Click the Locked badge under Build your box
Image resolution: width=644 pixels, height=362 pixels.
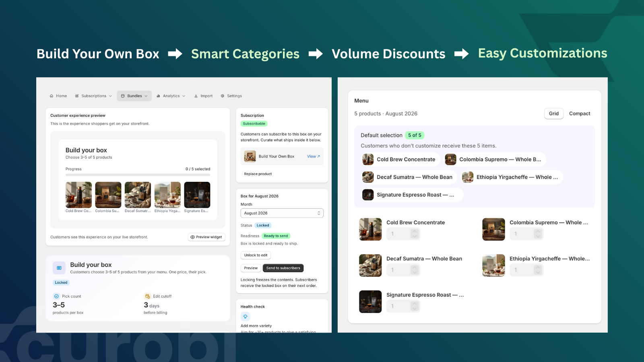pyautogui.click(x=61, y=283)
